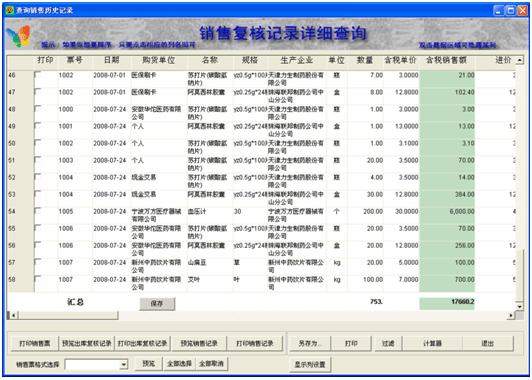Click the horizontal scrollbar left arrow
The width and height of the screenshot is (532, 380).
pyautogui.click(x=14, y=315)
